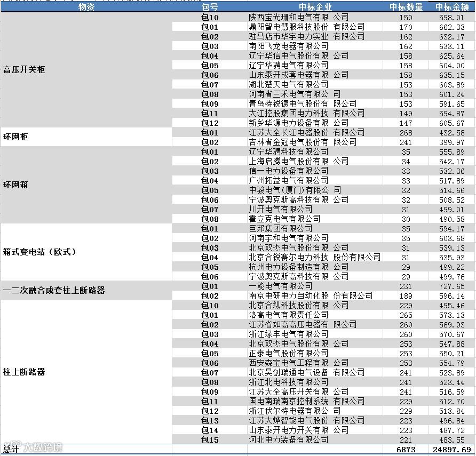Click company 江苏省如高高压电器有限公司
The height and width of the screenshot is (456, 476).
tap(303, 325)
